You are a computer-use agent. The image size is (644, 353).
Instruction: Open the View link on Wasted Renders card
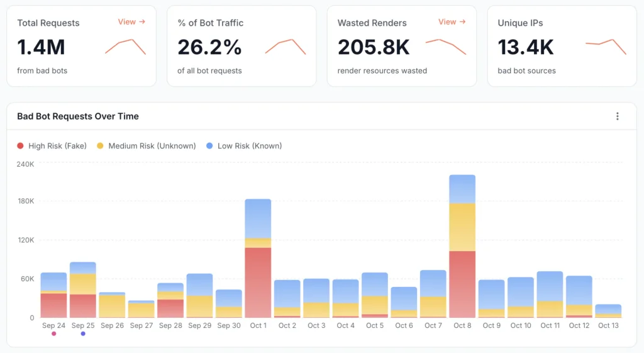(x=452, y=22)
